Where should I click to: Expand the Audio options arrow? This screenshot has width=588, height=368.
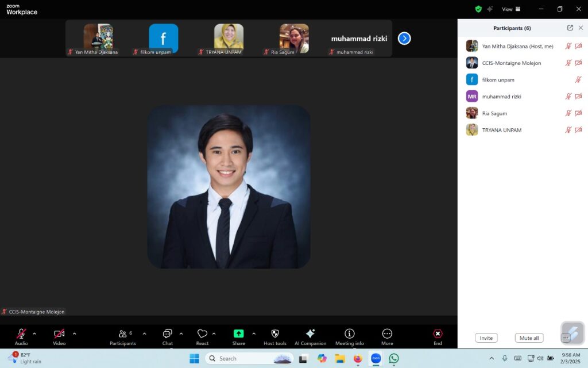click(34, 333)
